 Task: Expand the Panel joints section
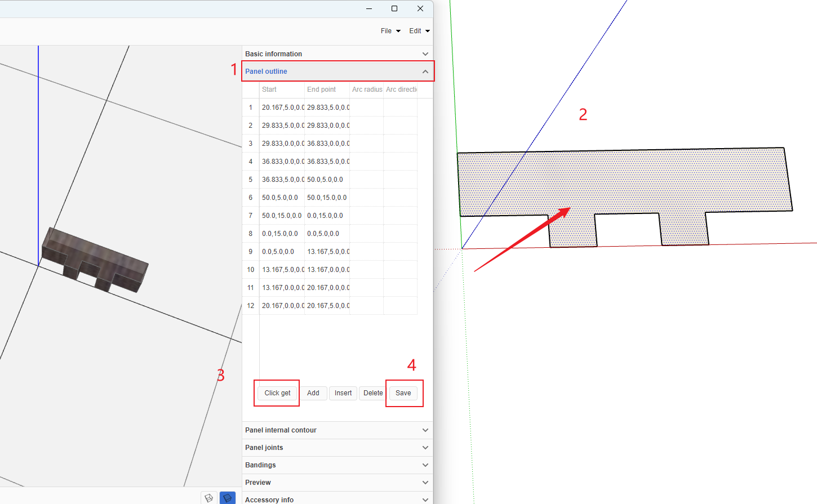pyautogui.click(x=425, y=448)
